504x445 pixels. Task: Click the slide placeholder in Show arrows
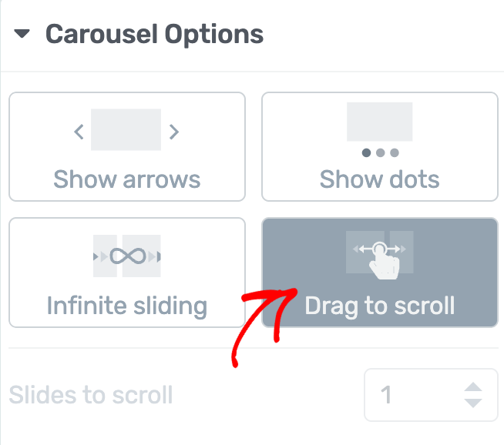coord(126,129)
